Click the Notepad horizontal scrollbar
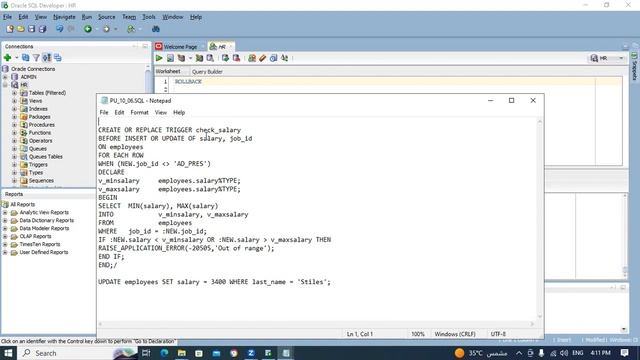This screenshot has width=640, height=360. (317, 324)
